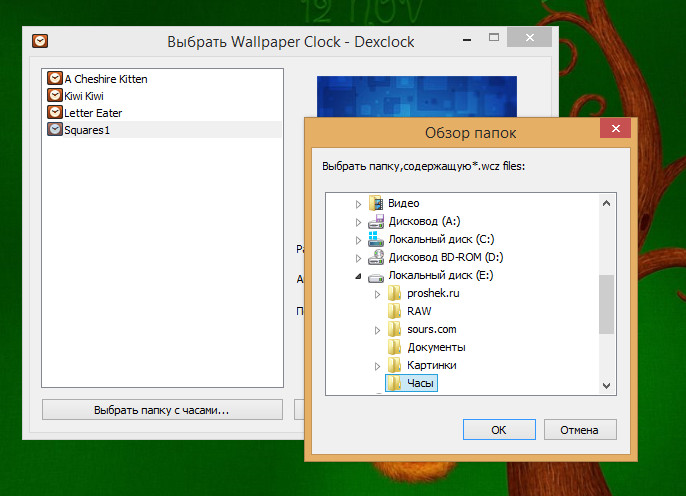Screen dimensions: 686x496
Task: Maximize the Dexclock window
Action: 494,38
